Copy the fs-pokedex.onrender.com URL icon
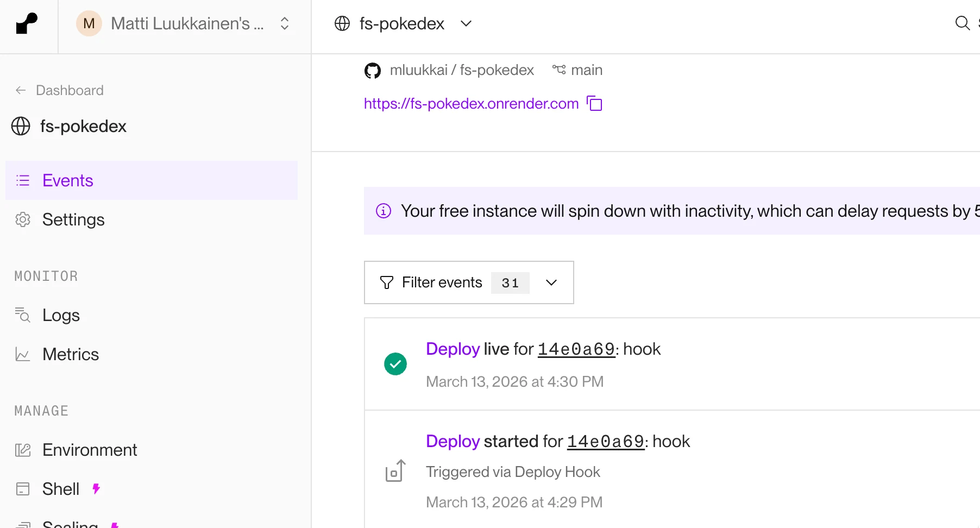The height and width of the screenshot is (528, 980). pyautogui.click(x=595, y=103)
